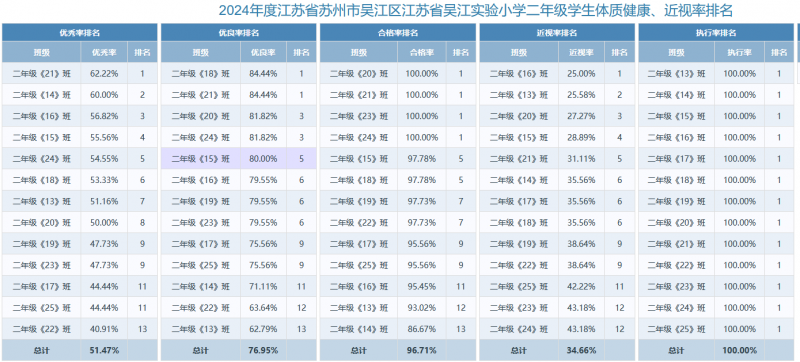Select the 95.45% 合格率 value

coord(422,287)
